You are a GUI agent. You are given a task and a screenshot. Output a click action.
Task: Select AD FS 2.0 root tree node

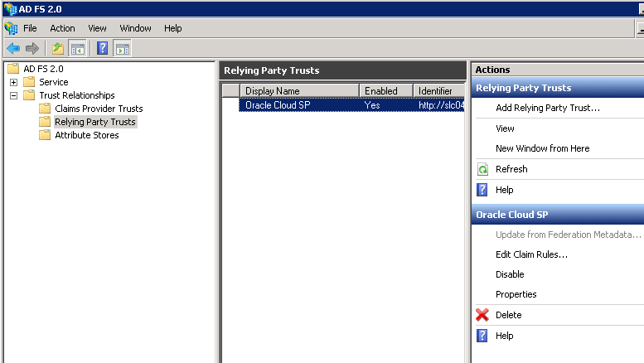pyautogui.click(x=44, y=69)
